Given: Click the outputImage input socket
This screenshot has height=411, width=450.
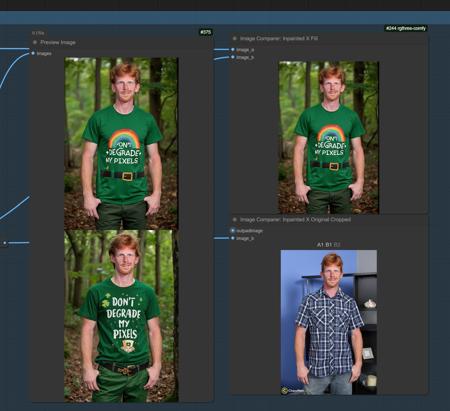Looking at the screenshot, I should [x=233, y=230].
